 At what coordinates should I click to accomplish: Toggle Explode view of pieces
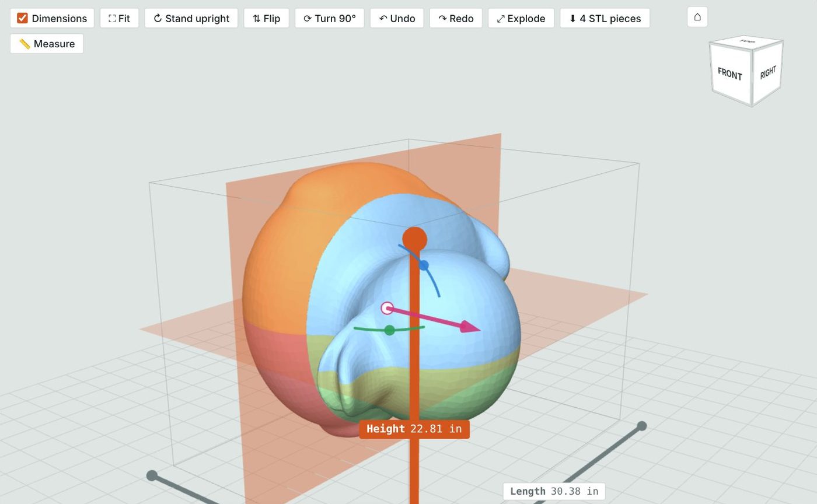pos(521,18)
